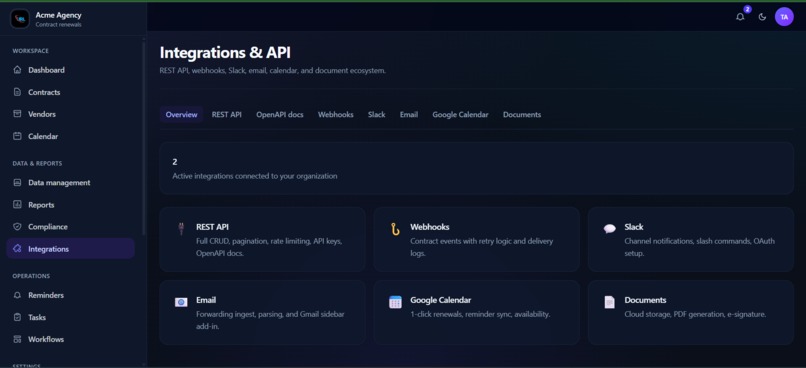Click the Acme Agency logo icon

point(20,19)
